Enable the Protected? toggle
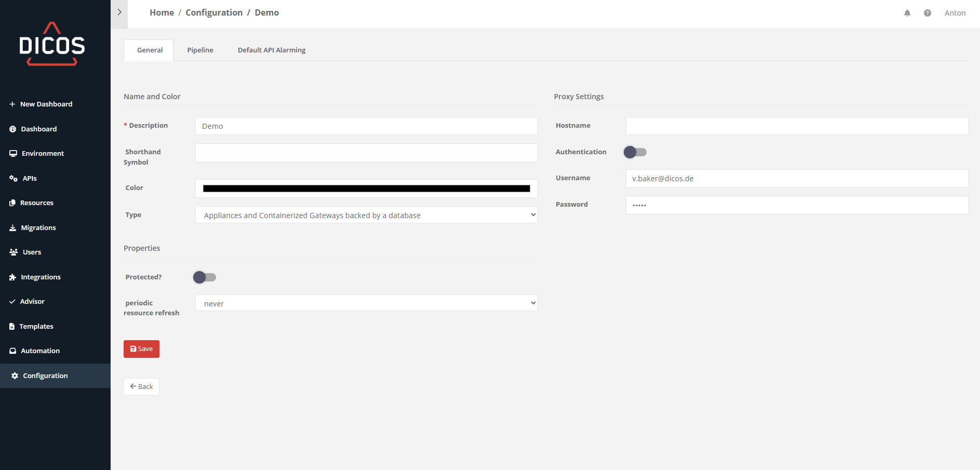Screen dimensions: 980x470 (205, 277)
